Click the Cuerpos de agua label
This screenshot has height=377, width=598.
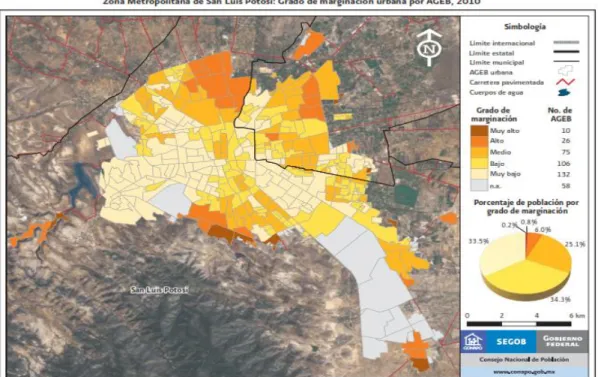[x=496, y=92]
